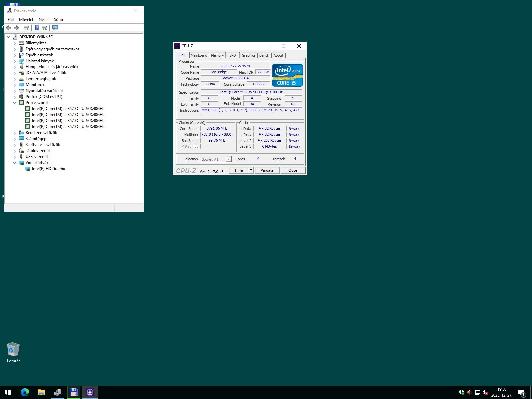Screen dimensions: 532x399
Task: Select the Intel(R) HD Graphics device
Action: (x=50, y=169)
